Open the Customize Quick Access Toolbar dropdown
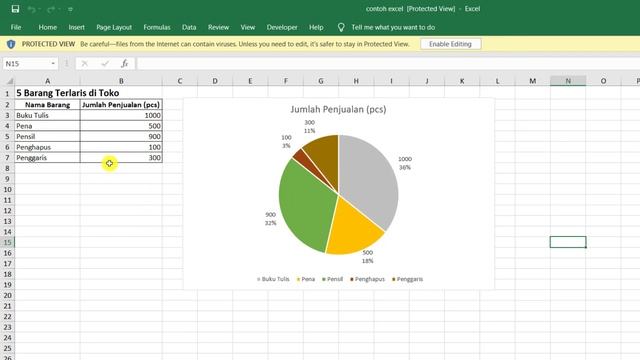The image size is (640, 360). pyautogui.click(x=70, y=9)
